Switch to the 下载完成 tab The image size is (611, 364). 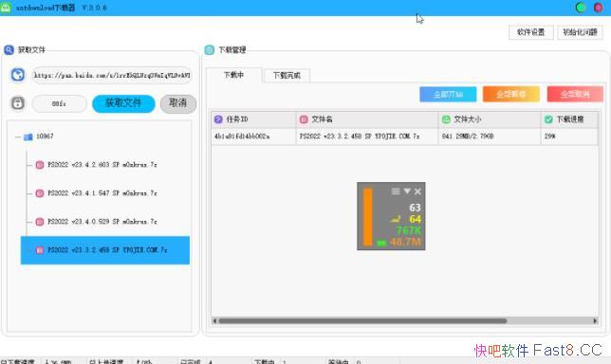pyautogui.click(x=287, y=76)
